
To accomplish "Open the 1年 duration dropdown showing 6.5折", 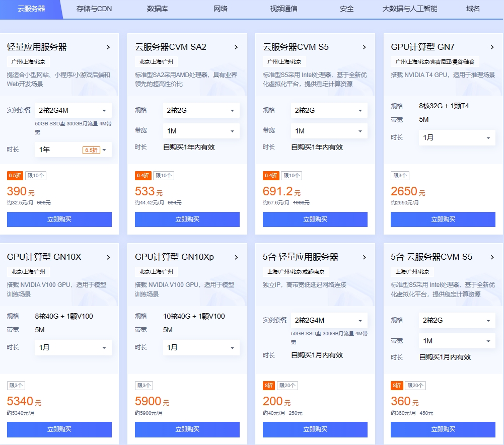I will point(73,150).
